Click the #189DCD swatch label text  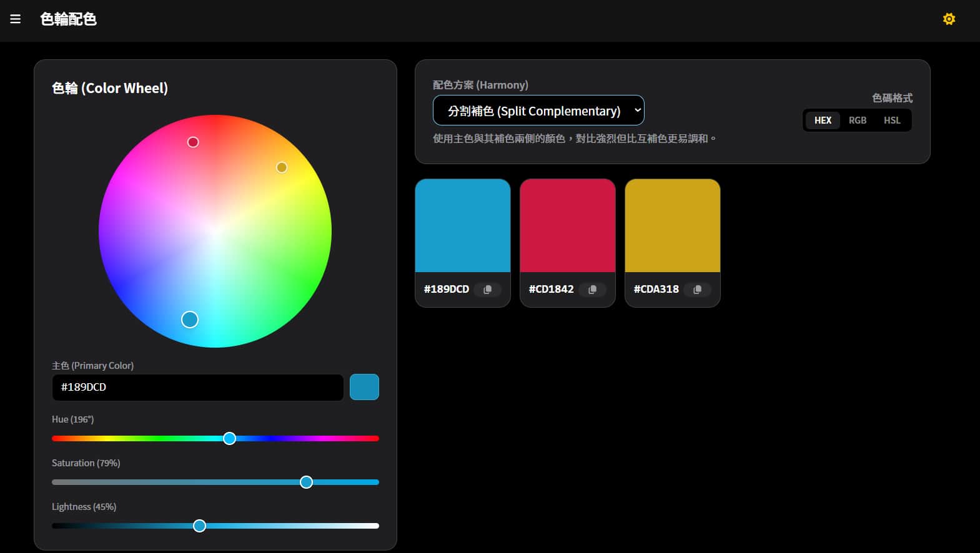[x=446, y=289]
